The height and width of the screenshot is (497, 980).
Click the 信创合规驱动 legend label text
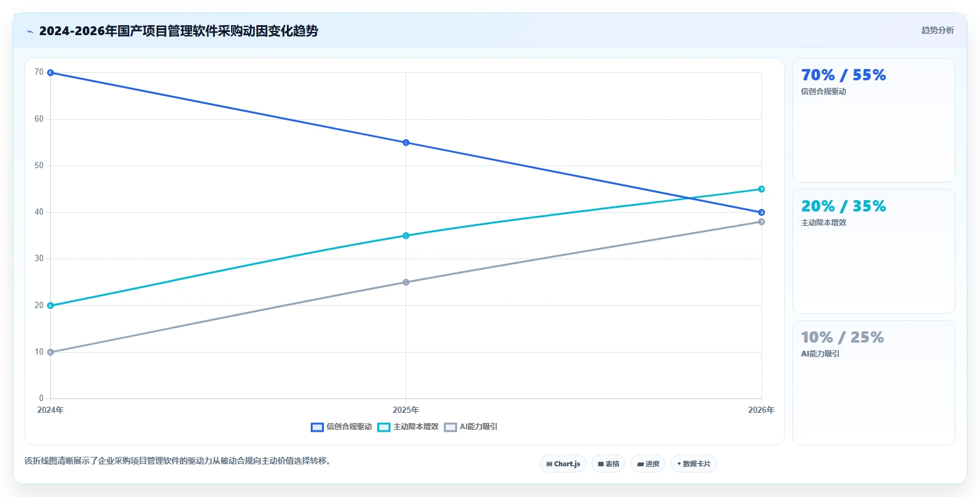pos(349,427)
